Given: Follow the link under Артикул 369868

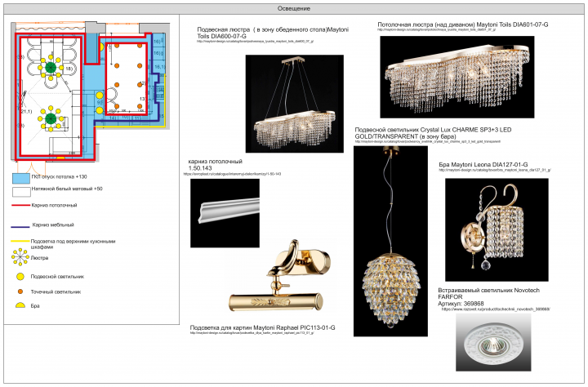Looking at the screenshot, I should 496,309.
